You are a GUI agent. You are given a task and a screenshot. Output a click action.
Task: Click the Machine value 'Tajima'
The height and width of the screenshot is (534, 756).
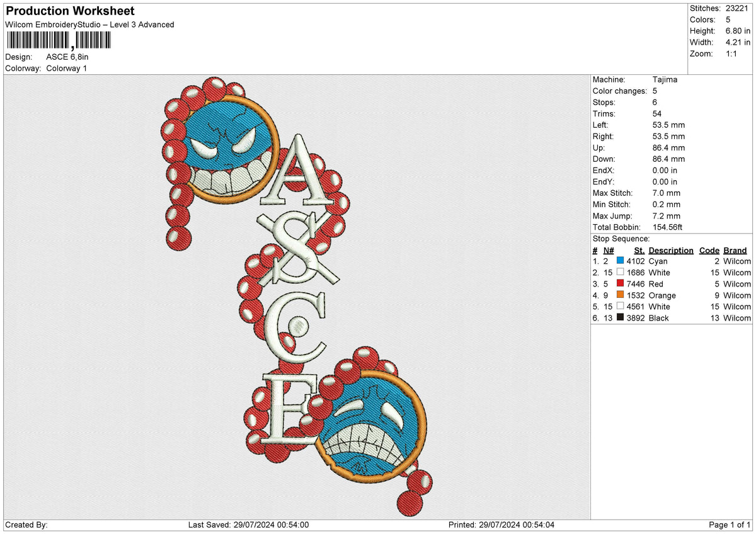point(665,80)
